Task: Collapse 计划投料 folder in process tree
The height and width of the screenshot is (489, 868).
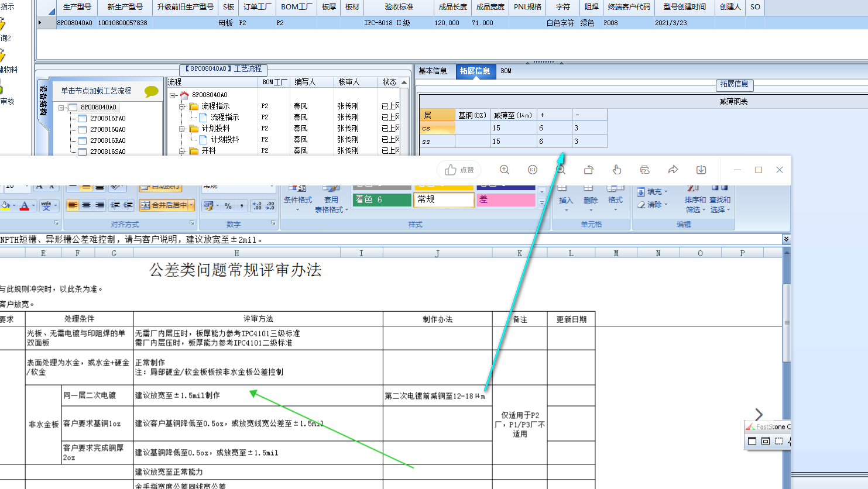Action: point(182,129)
